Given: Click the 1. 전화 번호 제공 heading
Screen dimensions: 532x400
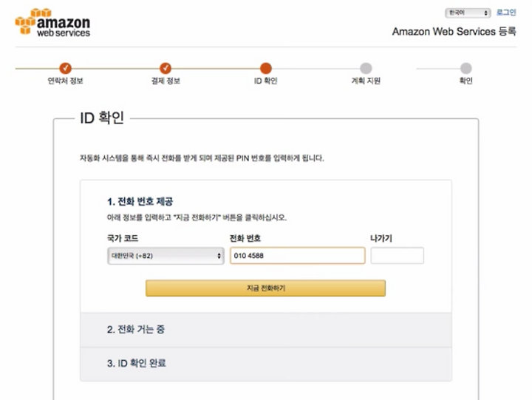Looking at the screenshot, I should (140, 202).
